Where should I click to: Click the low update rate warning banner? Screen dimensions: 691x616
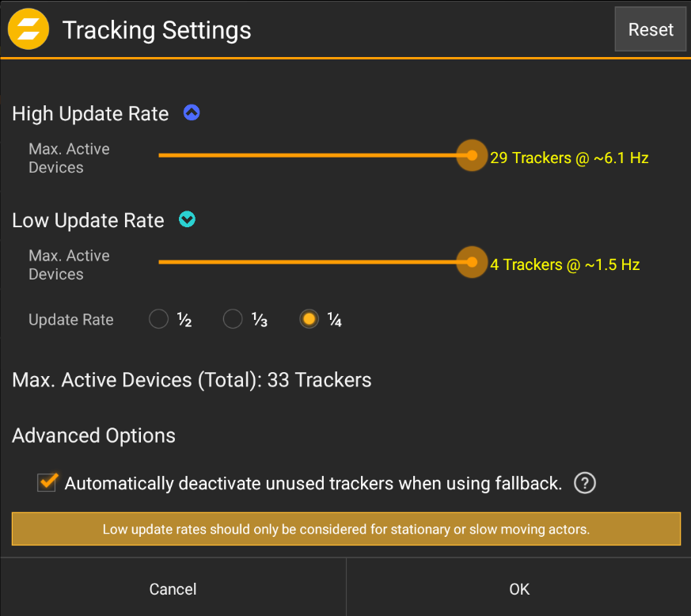[x=345, y=528]
